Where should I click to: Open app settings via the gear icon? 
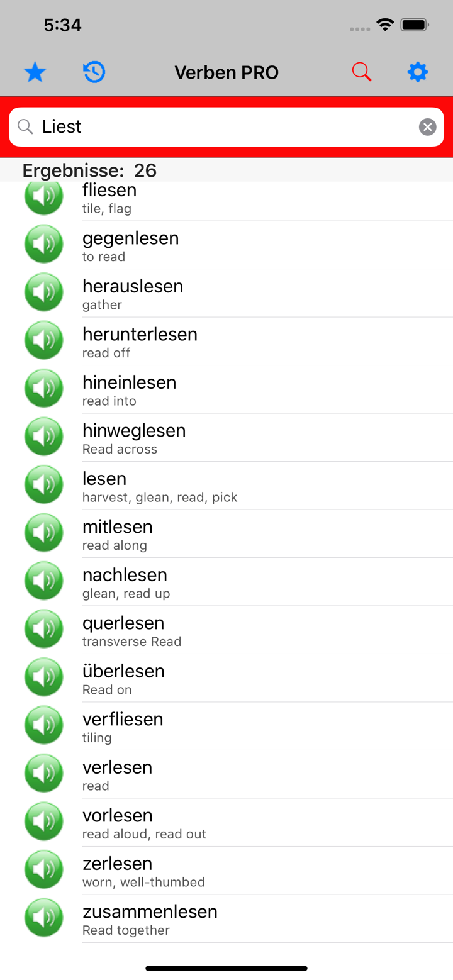click(417, 72)
